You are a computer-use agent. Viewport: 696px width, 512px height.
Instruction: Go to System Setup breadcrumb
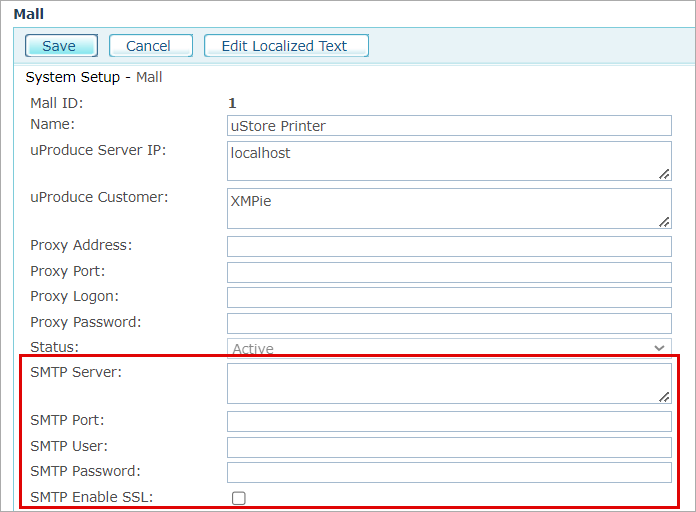pos(72,77)
